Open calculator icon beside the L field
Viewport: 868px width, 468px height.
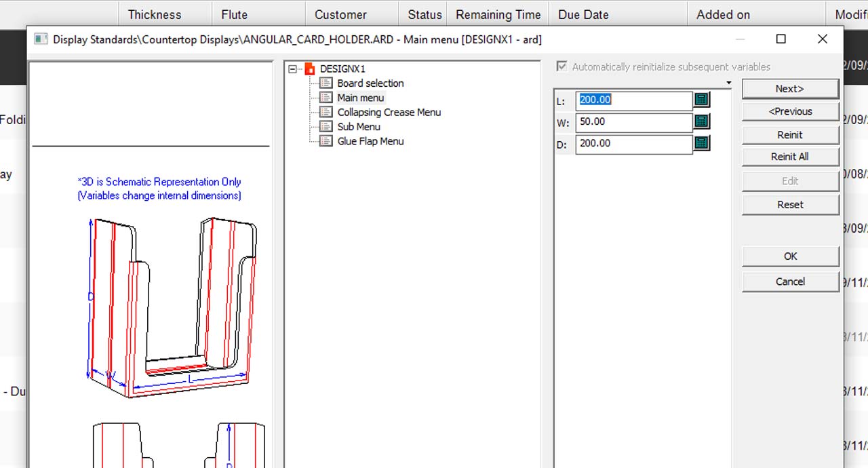point(702,100)
